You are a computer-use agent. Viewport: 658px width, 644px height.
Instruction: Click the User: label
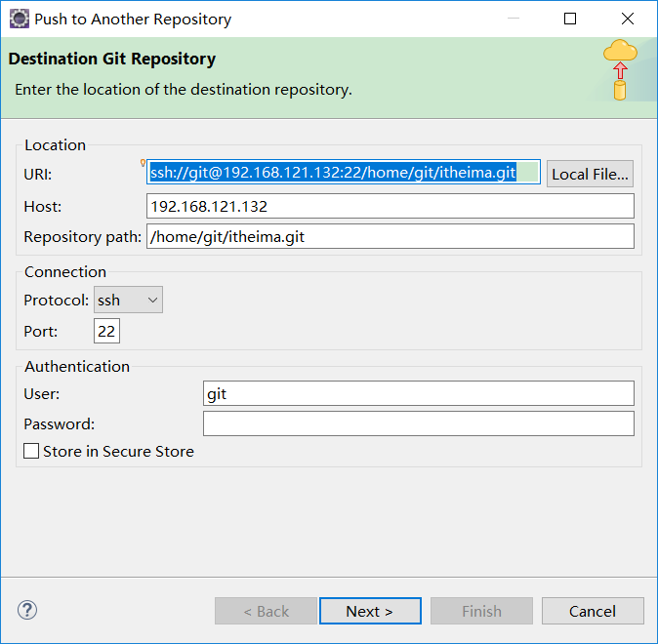(x=42, y=394)
